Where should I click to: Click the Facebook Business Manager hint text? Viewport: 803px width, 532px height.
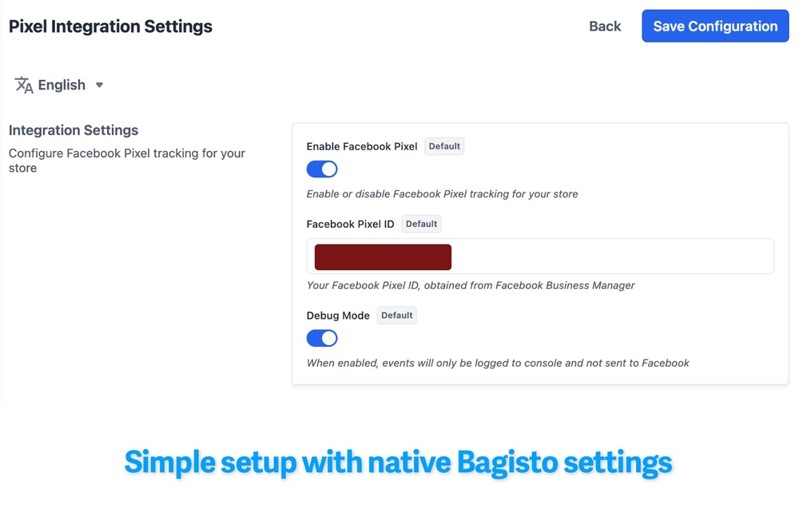471,285
